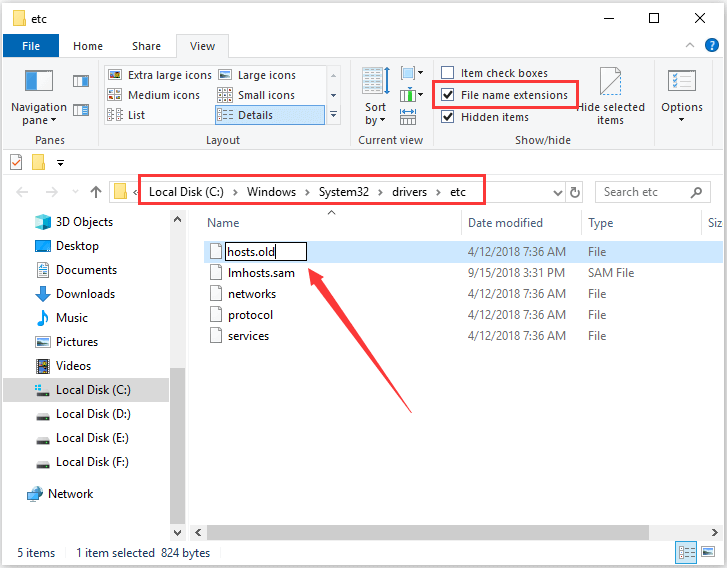Screen dimensions: 727x568
Task: Open Documents in the navigation pane
Action: [x=77, y=270]
